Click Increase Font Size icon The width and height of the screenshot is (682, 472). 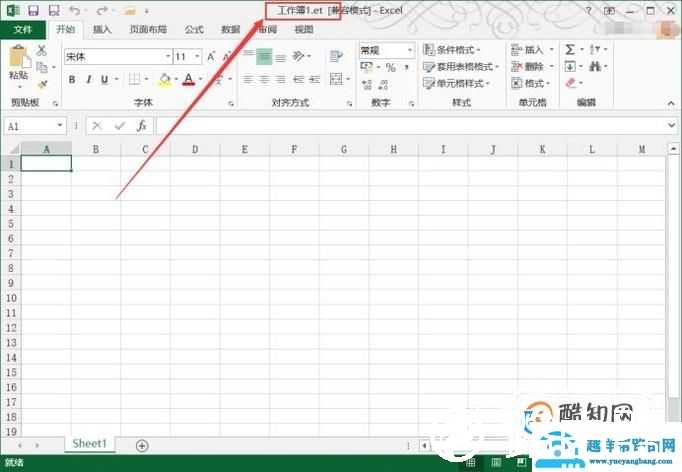(211, 56)
